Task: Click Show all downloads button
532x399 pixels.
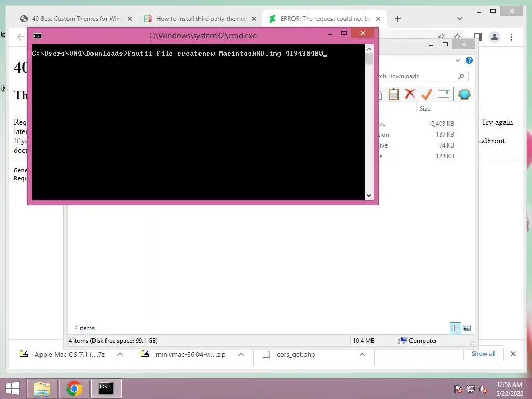Action: pos(484,354)
